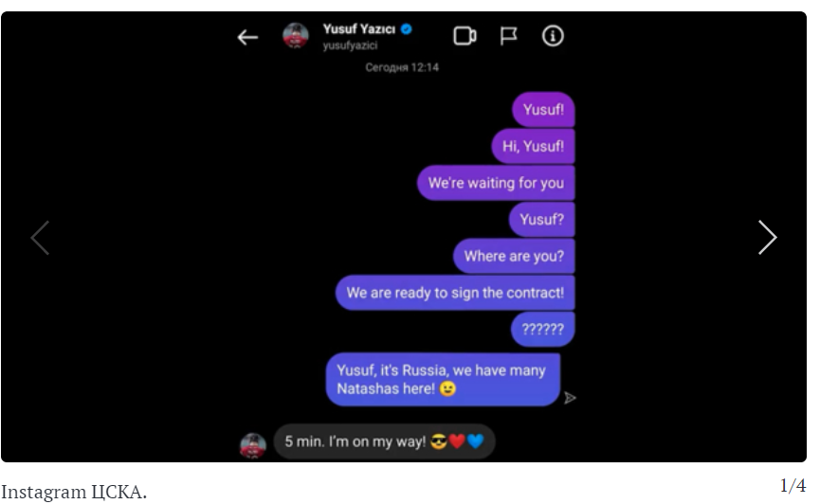820x504 pixels.
Task: Open the yusufyazici username handle
Action: tap(350, 45)
